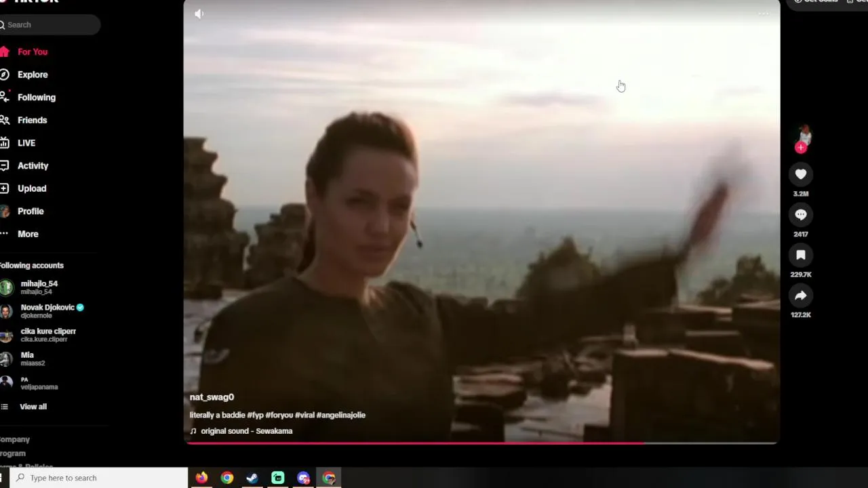Image resolution: width=868 pixels, height=488 pixels.
Task: Open Discord from the taskbar
Action: [x=303, y=478]
